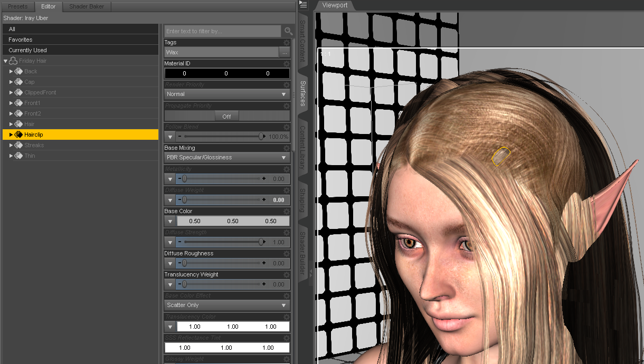Open the pane options menu icon above side tabs

coord(303,4)
